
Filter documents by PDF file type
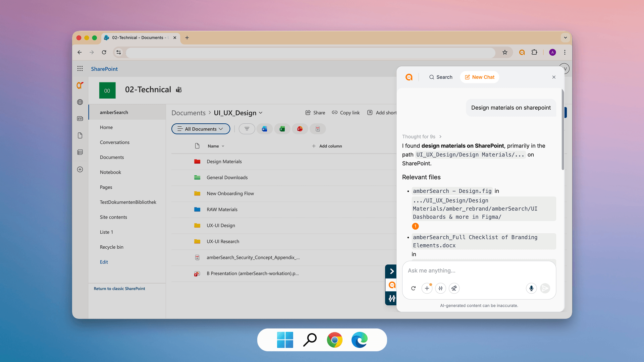coord(318,129)
